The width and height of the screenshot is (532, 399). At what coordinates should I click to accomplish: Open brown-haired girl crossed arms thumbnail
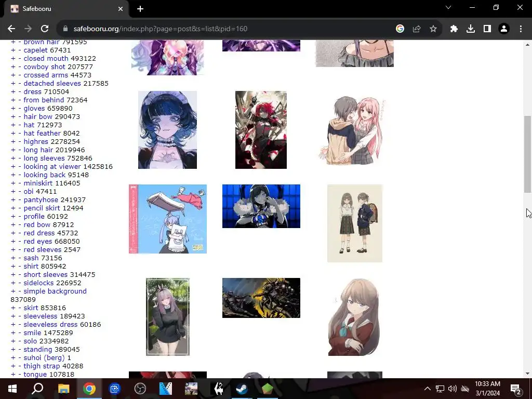pos(354,317)
